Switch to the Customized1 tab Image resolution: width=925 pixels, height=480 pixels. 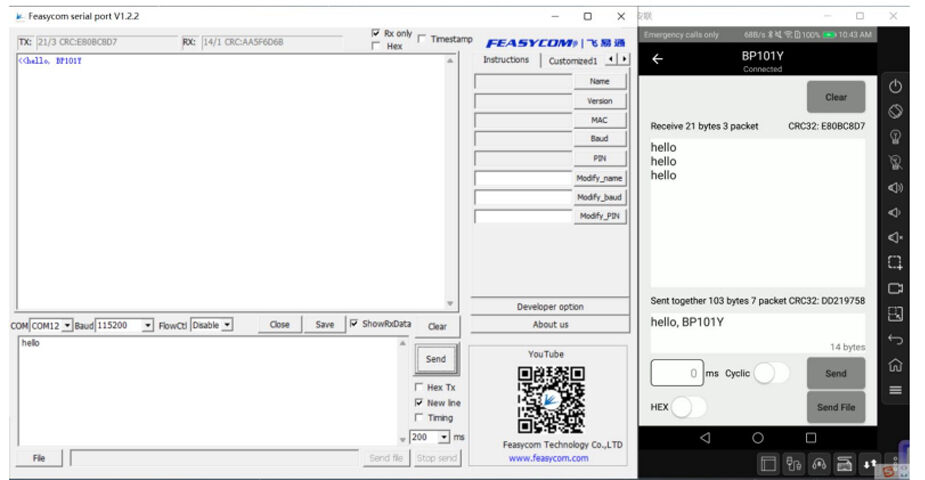click(572, 61)
